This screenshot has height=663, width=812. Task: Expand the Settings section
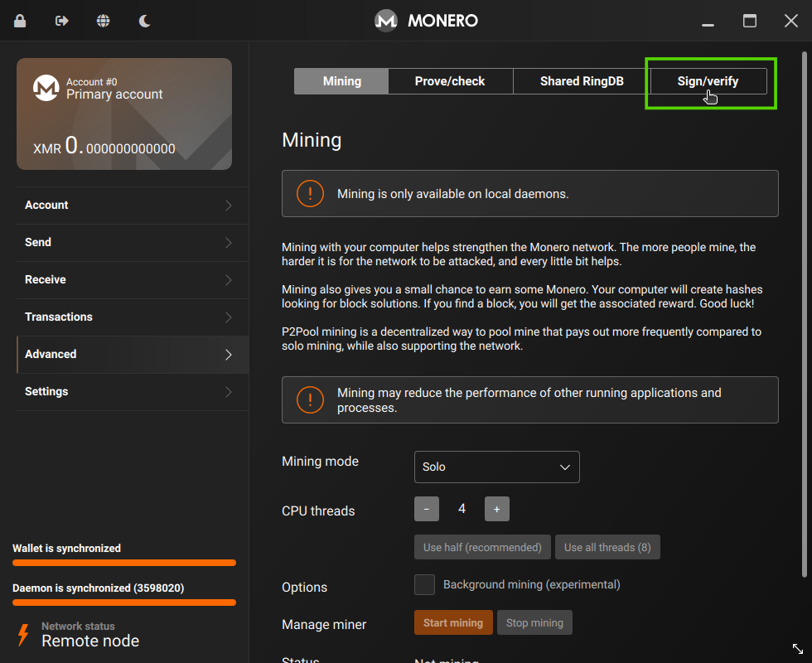tap(132, 391)
